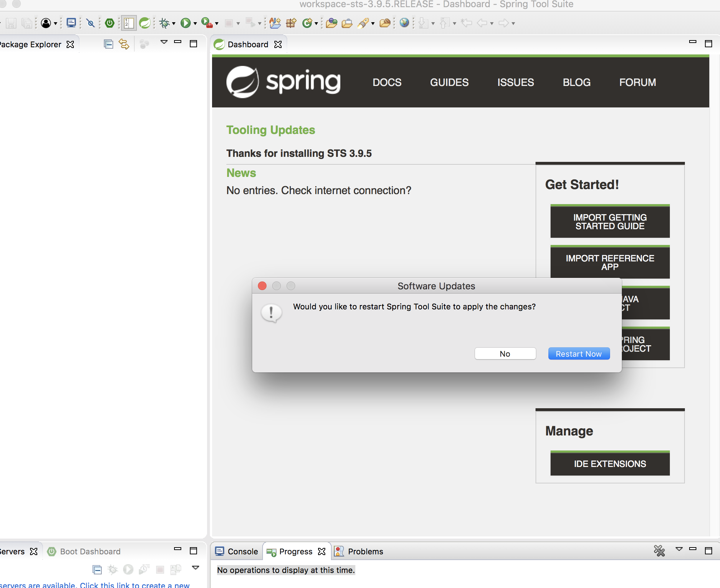
Task: Click the greyed Relaunch toolbar icon
Action: coord(250,23)
